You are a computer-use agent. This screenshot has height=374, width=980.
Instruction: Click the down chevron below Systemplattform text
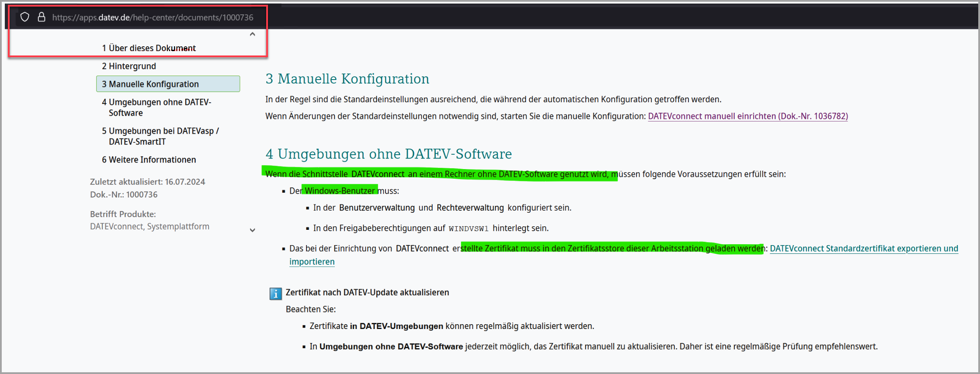click(x=252, y=230)
